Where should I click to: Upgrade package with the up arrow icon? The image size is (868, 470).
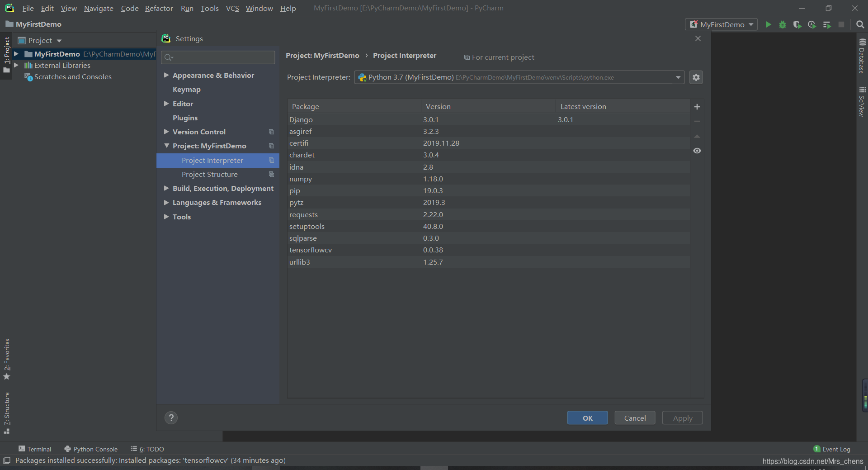point(697,136)
